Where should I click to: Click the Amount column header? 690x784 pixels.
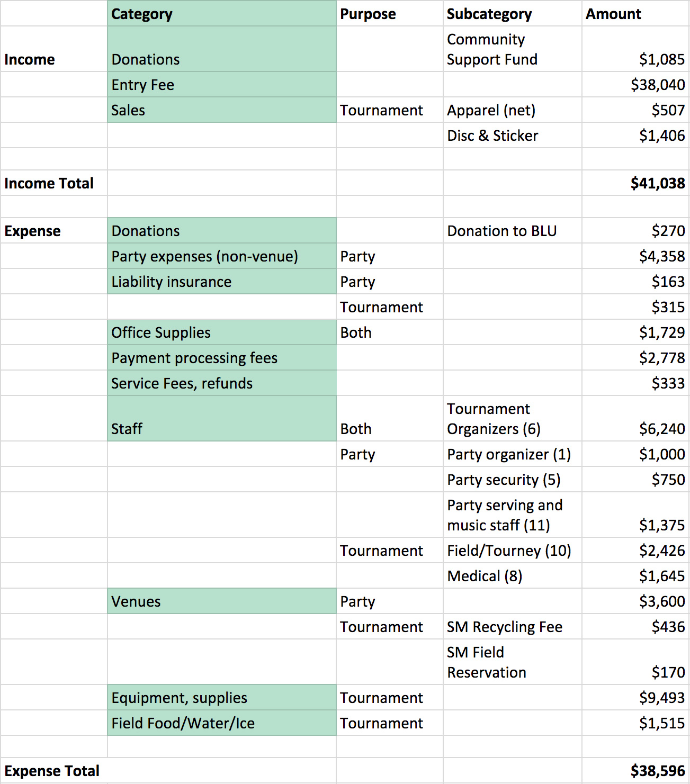tap(635, 14)
